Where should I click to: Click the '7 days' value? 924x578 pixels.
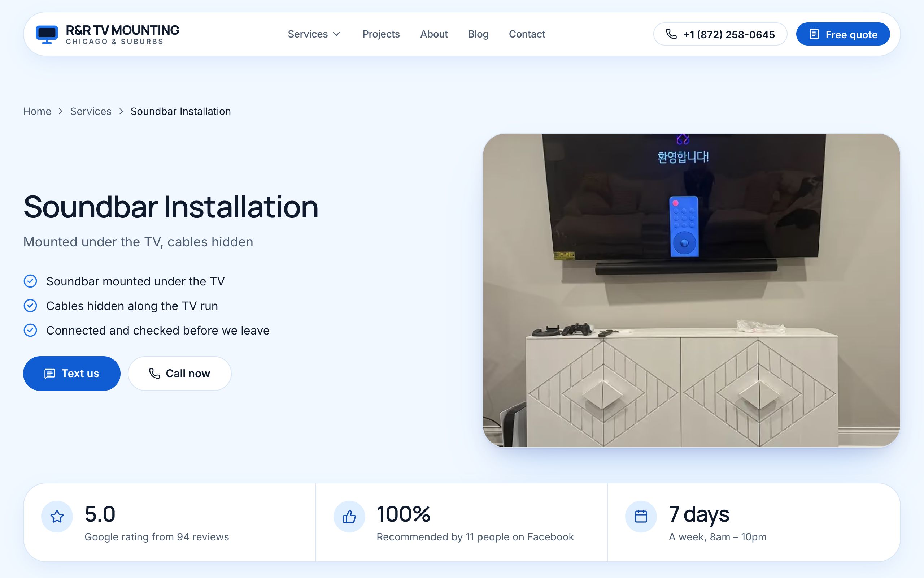pos(699,514)
